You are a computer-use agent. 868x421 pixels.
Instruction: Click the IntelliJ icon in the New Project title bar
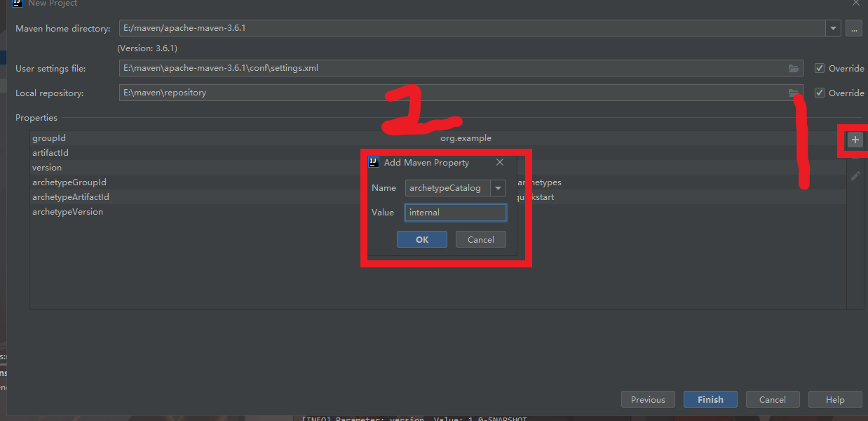point(18,3)
